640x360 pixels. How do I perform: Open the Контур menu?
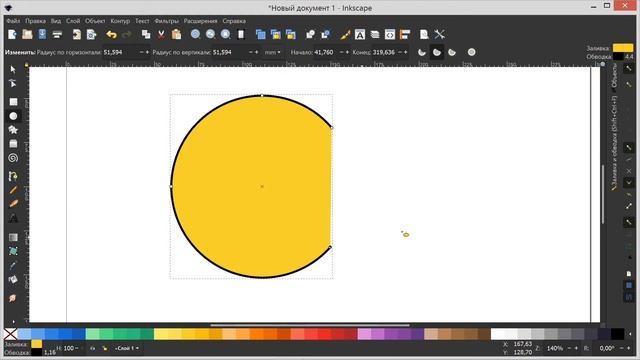[x=120, y=21]
